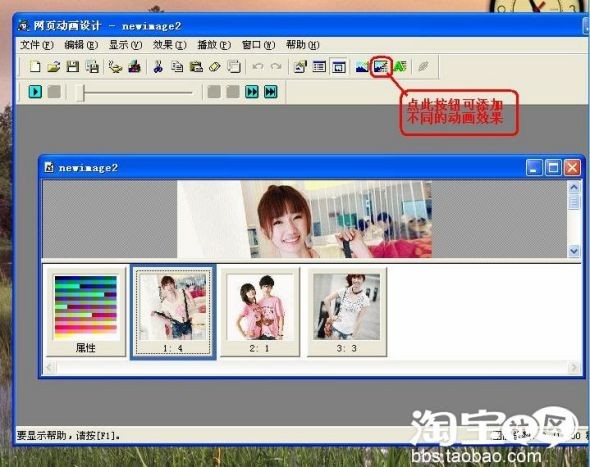Viewport: 590px width, 467px height.
Task: Open the 效果(I) menu
Action: (x=169, y=45)
